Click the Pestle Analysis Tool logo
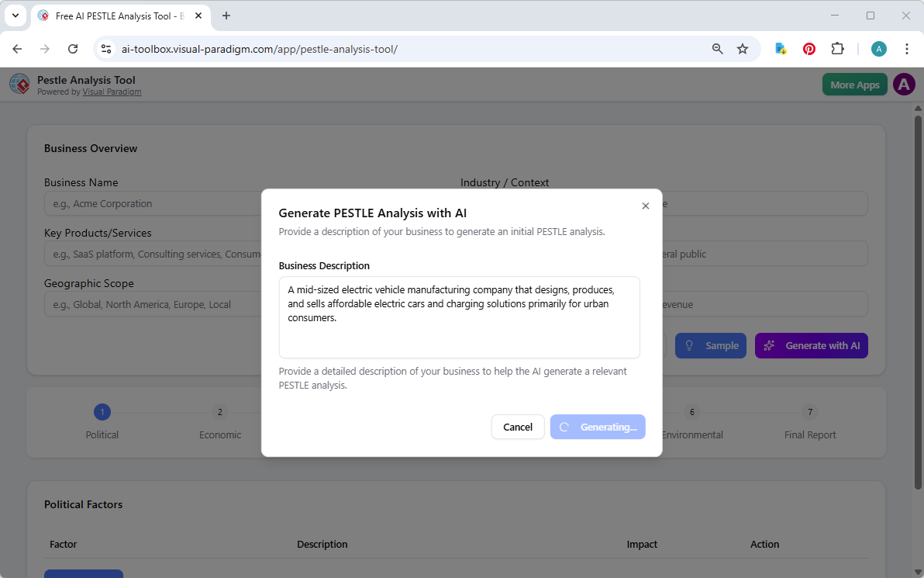 [19, 84]
